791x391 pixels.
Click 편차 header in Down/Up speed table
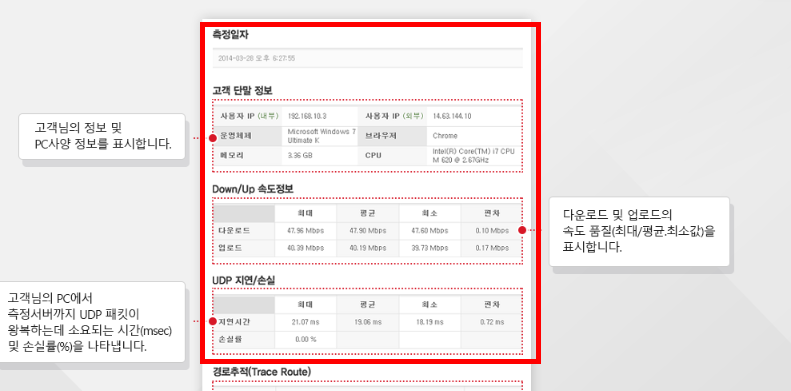pyautogui.click(x=492, y=213)
